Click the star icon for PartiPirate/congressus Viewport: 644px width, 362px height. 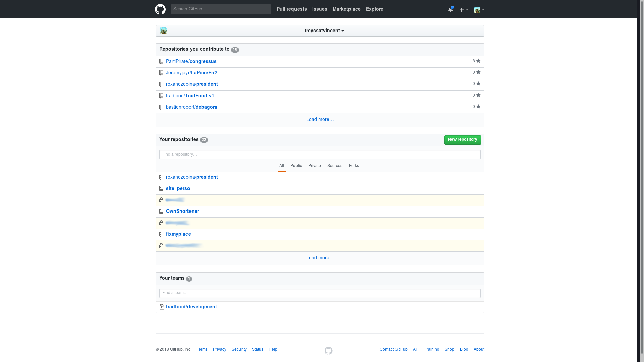tap(478, 61)
